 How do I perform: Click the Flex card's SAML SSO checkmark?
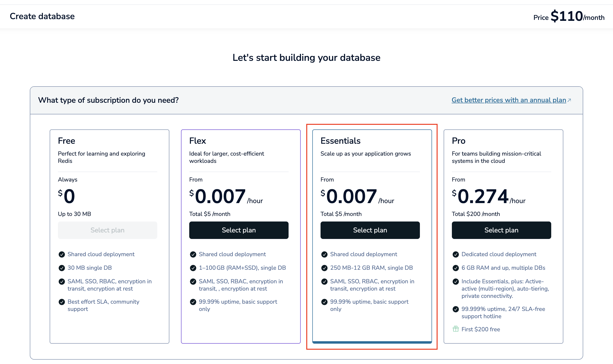193,281
